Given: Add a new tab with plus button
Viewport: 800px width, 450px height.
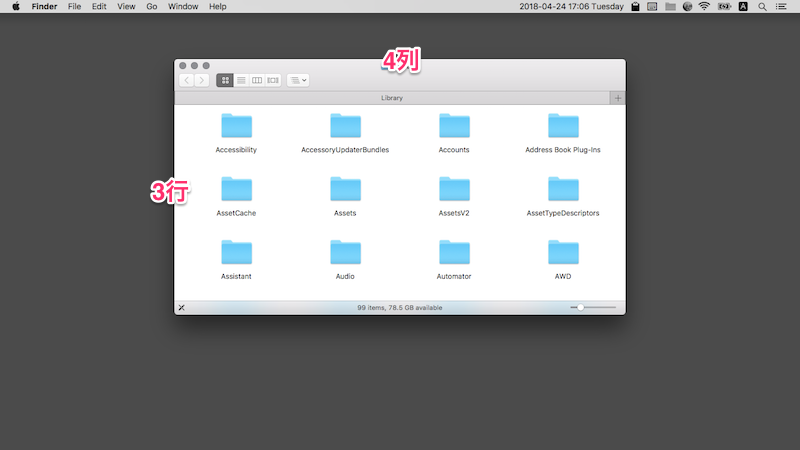Looking at the screenshot, I should (x=618, y=98).
